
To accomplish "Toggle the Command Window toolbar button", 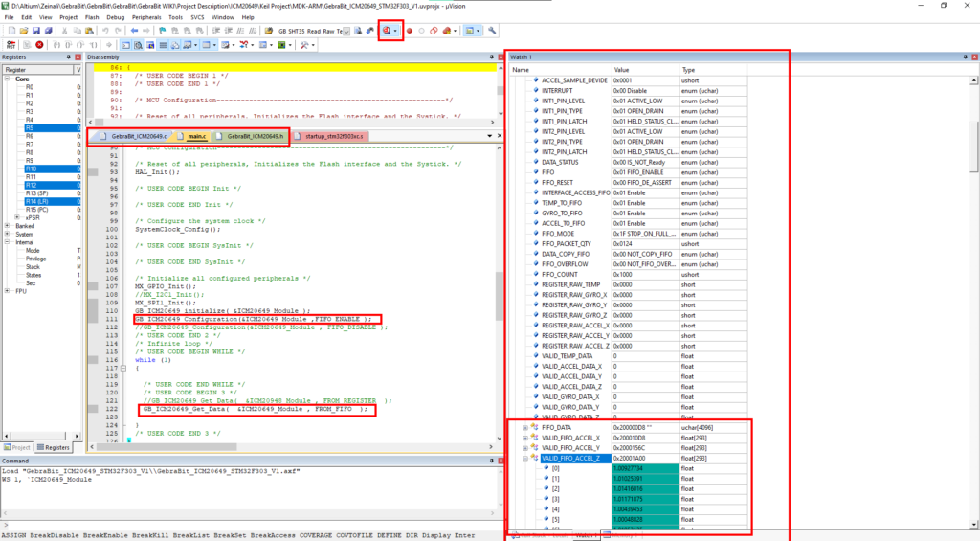I will click(126, 45).
